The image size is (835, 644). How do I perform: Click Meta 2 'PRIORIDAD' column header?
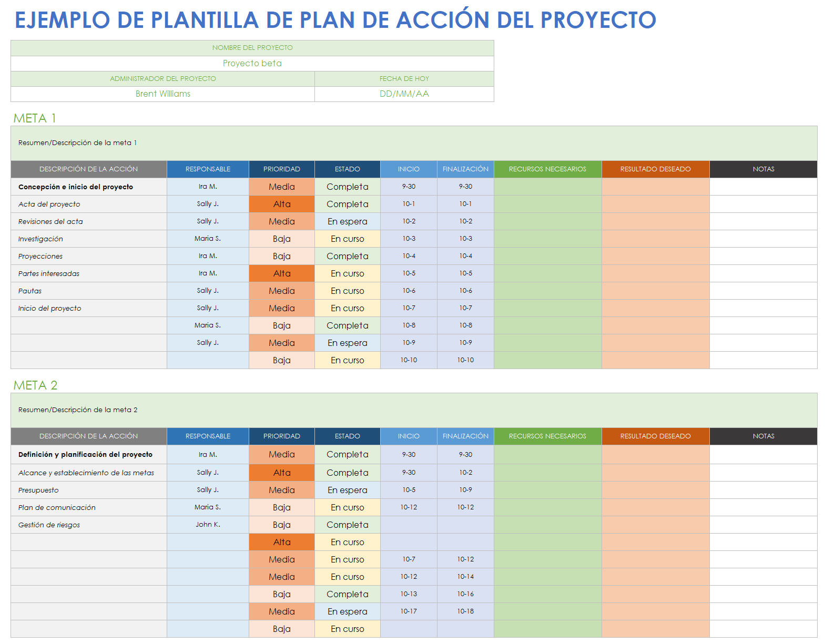pyautogui.click(x=282, y=436)
